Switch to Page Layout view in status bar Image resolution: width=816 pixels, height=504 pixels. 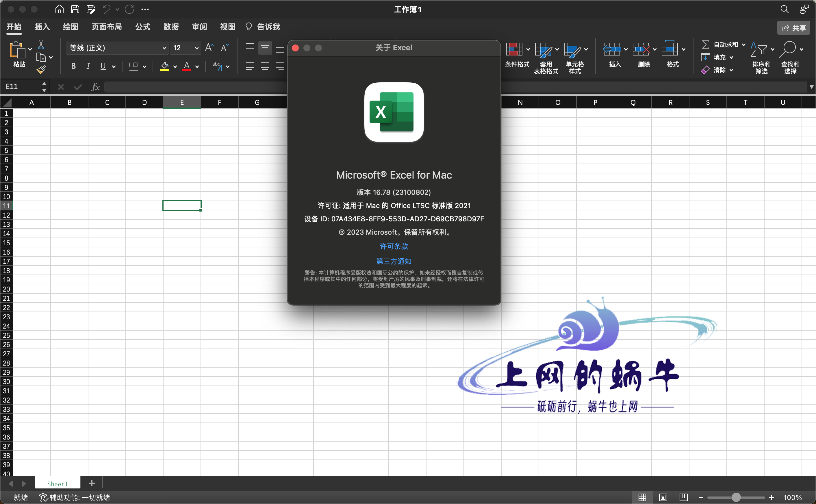(663, 497)
